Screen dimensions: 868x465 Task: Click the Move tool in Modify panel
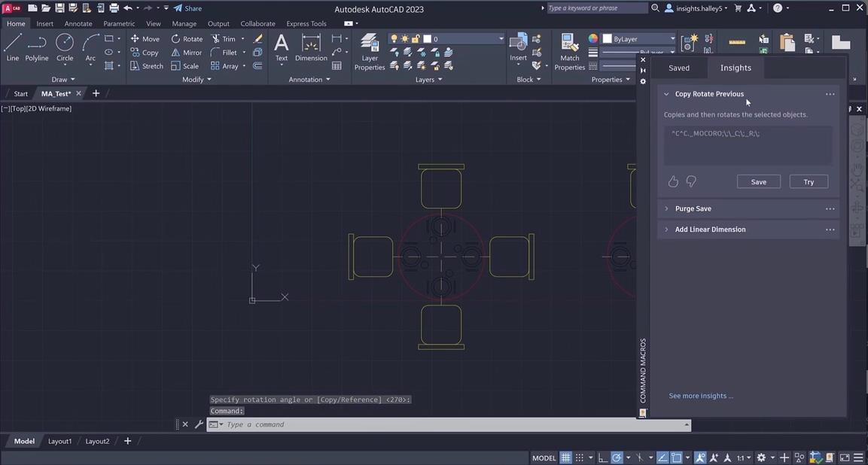[x=145, y=39]
